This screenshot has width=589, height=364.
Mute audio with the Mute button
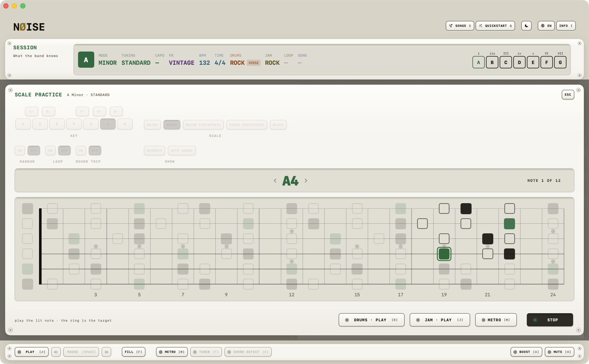tap(560, 352)
